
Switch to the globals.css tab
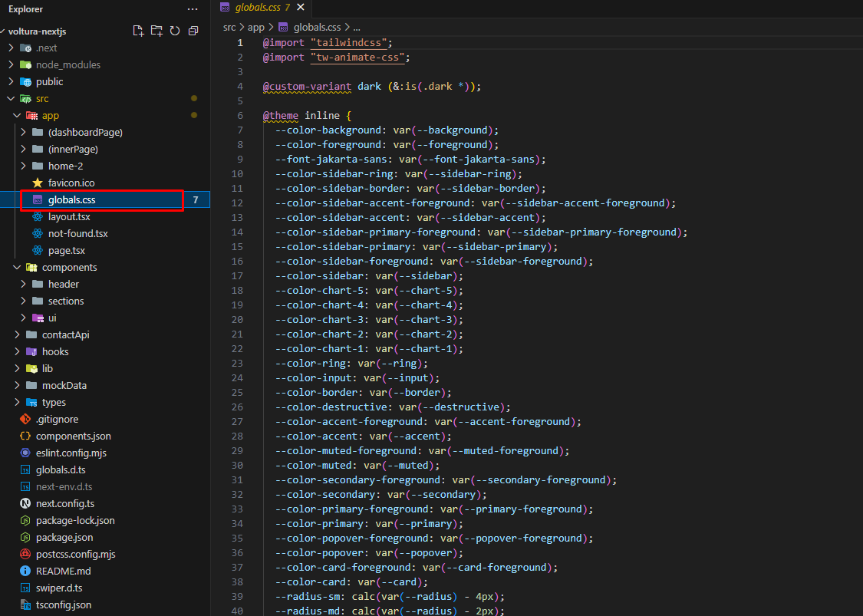257,7
